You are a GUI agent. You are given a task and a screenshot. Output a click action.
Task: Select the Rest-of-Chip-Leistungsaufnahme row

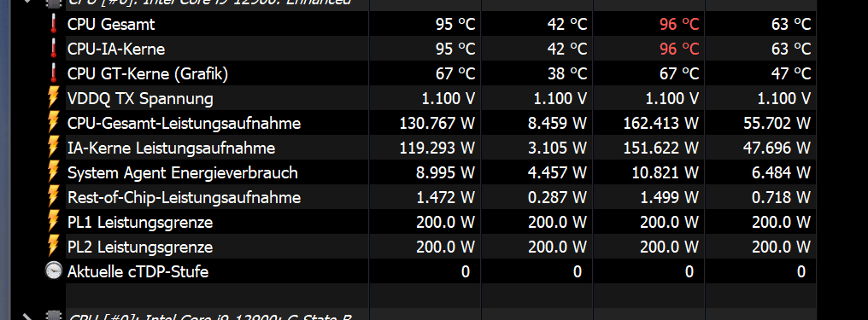441,197
